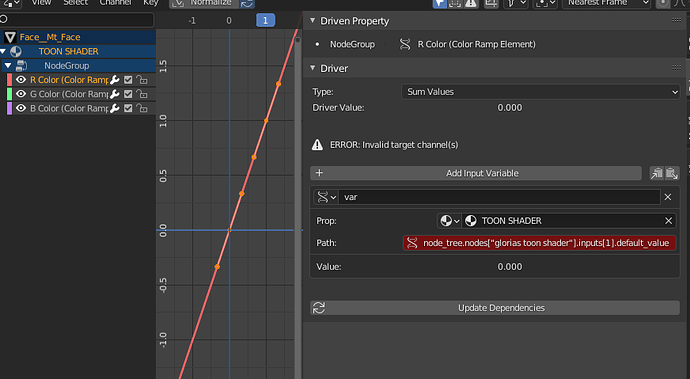Toggle the Only Show Errors warning filter icon
Viewport: 690px width, 379px height.
point(470,4)
